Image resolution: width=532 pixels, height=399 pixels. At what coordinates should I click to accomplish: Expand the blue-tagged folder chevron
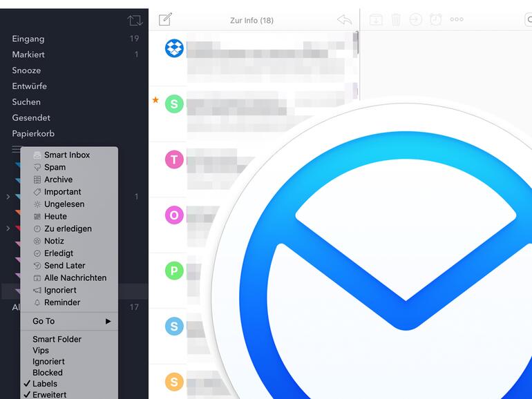(8, 197)
